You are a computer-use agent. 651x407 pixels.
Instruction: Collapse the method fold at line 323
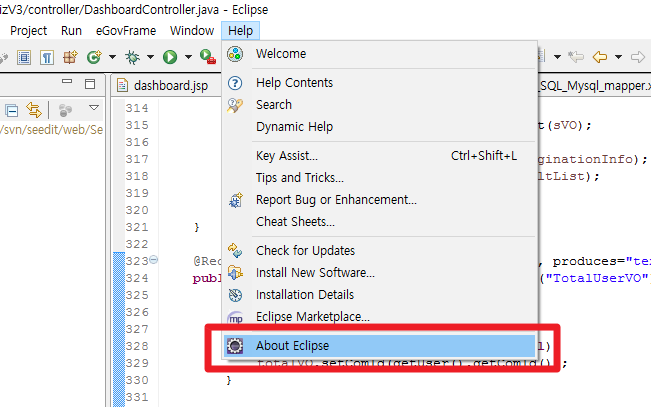click(x=154, y=260)
